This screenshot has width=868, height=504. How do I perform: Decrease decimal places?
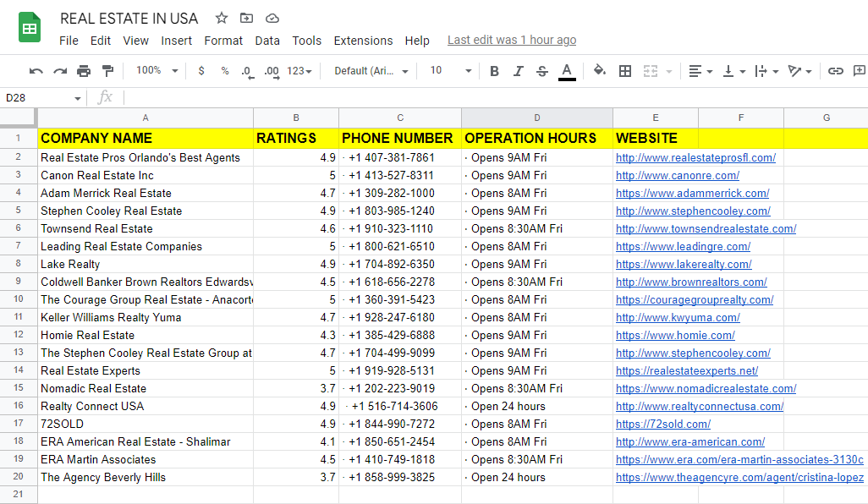click(247, 71)
